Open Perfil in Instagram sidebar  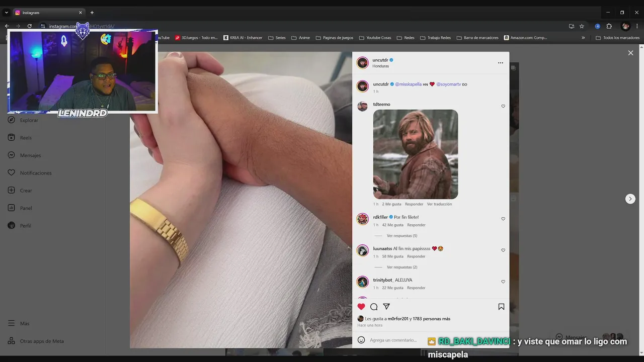pyautogui.click(x=25, y=226)
